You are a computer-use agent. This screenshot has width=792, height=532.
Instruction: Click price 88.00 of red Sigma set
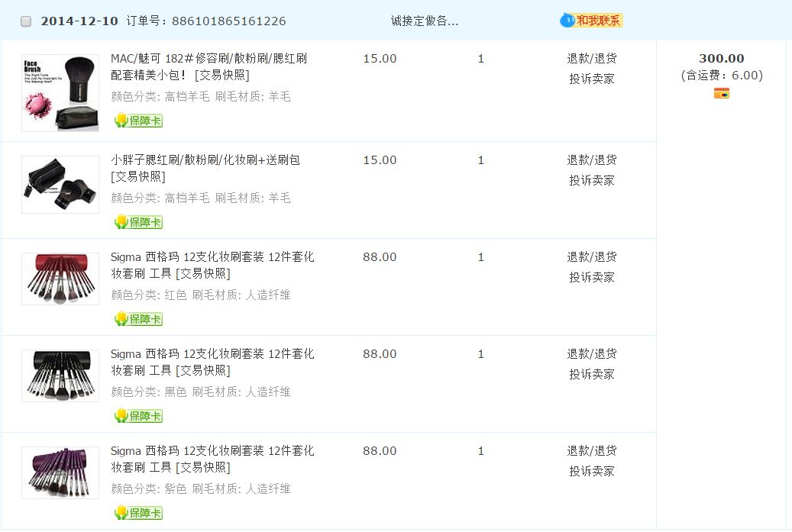click(380, 257)
